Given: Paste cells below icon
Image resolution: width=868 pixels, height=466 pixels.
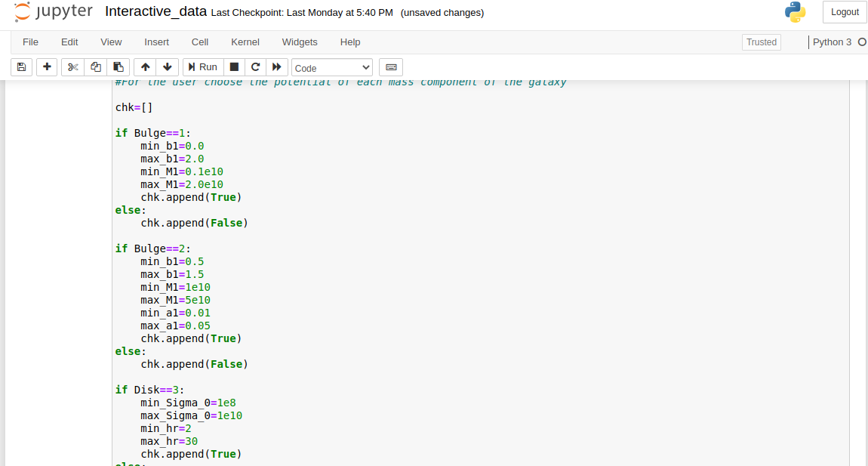Looking at the screenshot, I should click(x=118, y=67).
